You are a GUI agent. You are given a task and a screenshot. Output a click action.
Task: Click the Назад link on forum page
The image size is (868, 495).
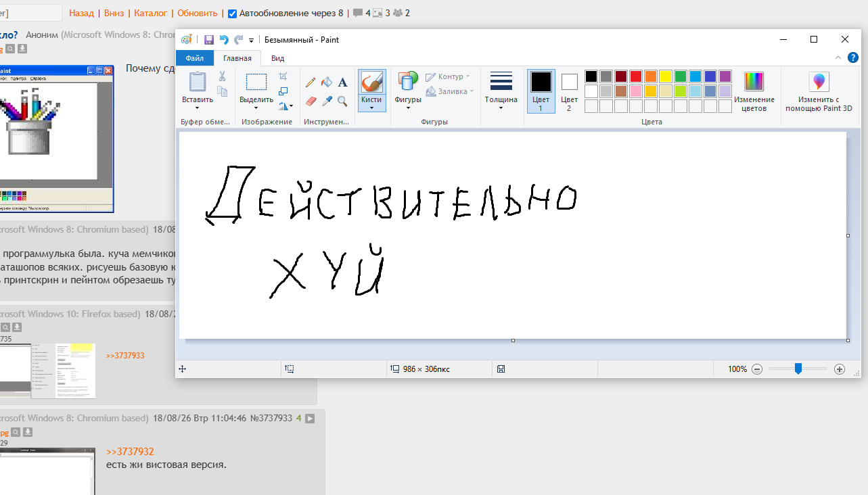click(81, 13)
